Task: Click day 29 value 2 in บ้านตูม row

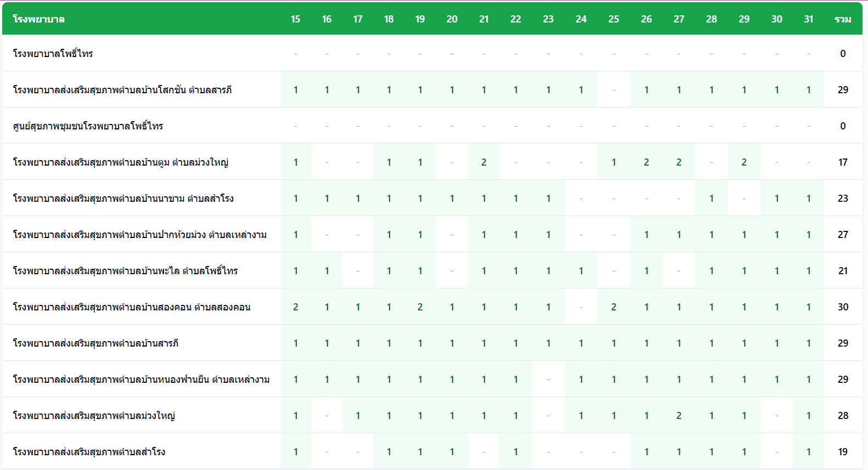Action: pyautogui.click(x=744, y=162)
